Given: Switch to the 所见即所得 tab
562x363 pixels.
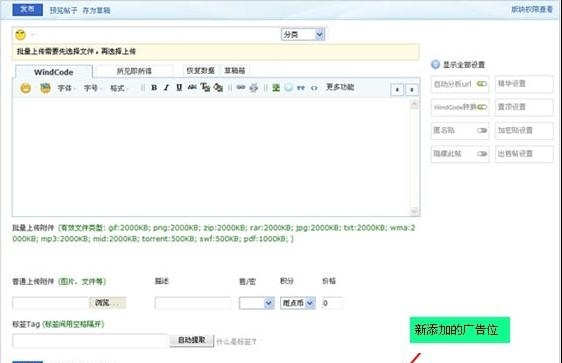Looking at the screenshot, I should [134, 71].
